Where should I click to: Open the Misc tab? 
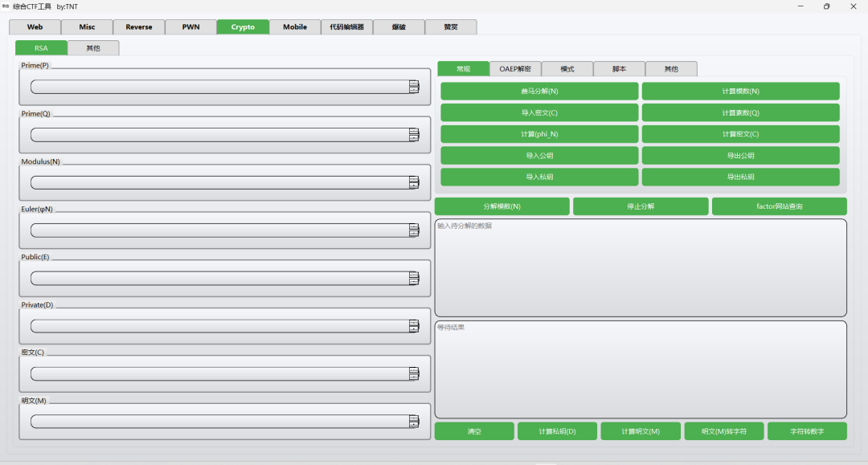87,27
